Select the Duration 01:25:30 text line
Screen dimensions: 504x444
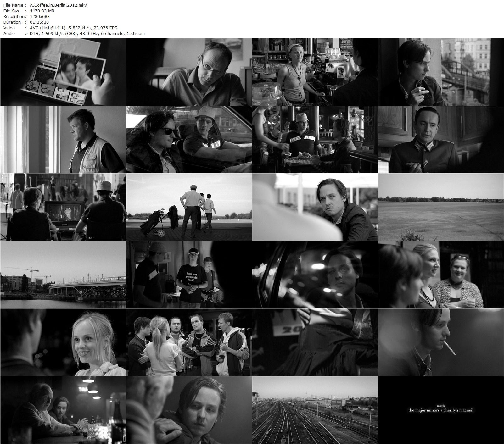tap(38, 22)
